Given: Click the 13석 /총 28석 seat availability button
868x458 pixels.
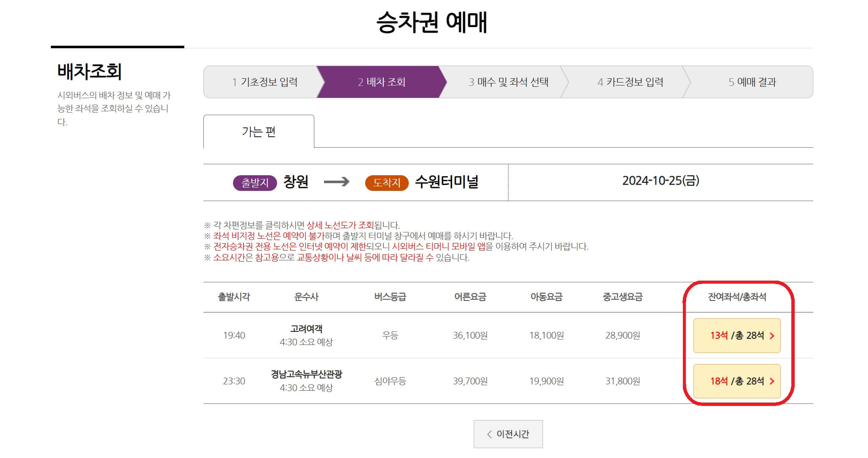Looking at the screenshot, I should click(x=737, y=336).
